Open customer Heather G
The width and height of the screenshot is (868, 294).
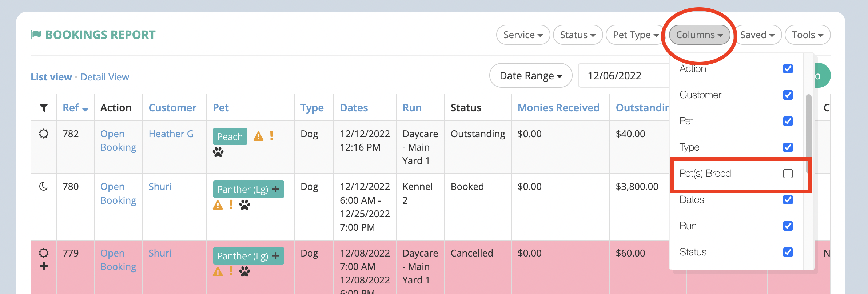coord(171,134)
